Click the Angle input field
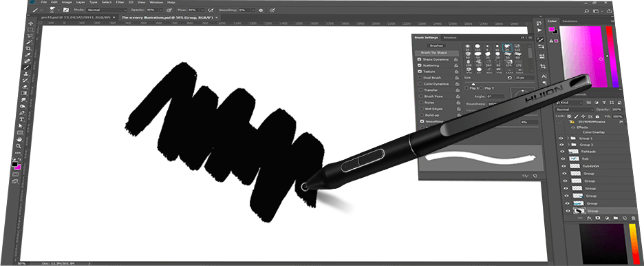Image resolution: width=644 pixels, height=266 pixels. tap(496, 96)
